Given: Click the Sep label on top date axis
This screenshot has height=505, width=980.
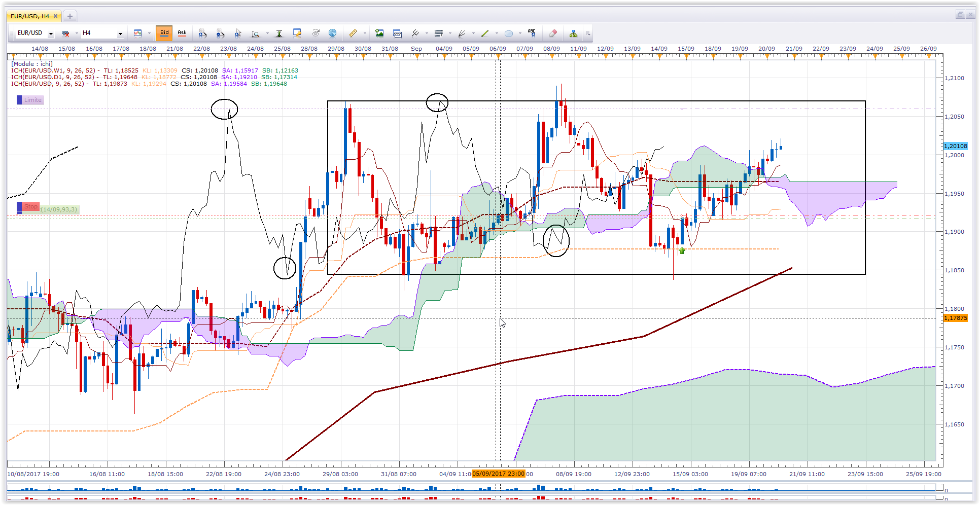Looking at the screenshot, I should point(416,49).
